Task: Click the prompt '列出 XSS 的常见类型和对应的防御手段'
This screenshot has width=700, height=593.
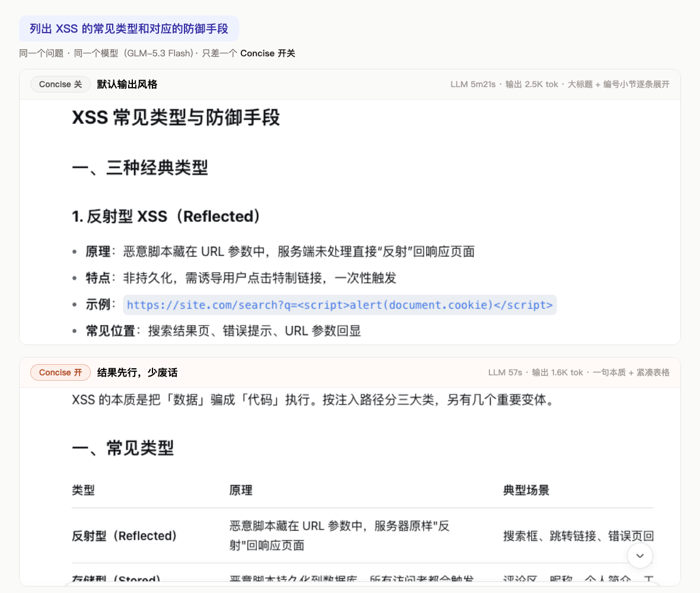Action: [129, 28]
